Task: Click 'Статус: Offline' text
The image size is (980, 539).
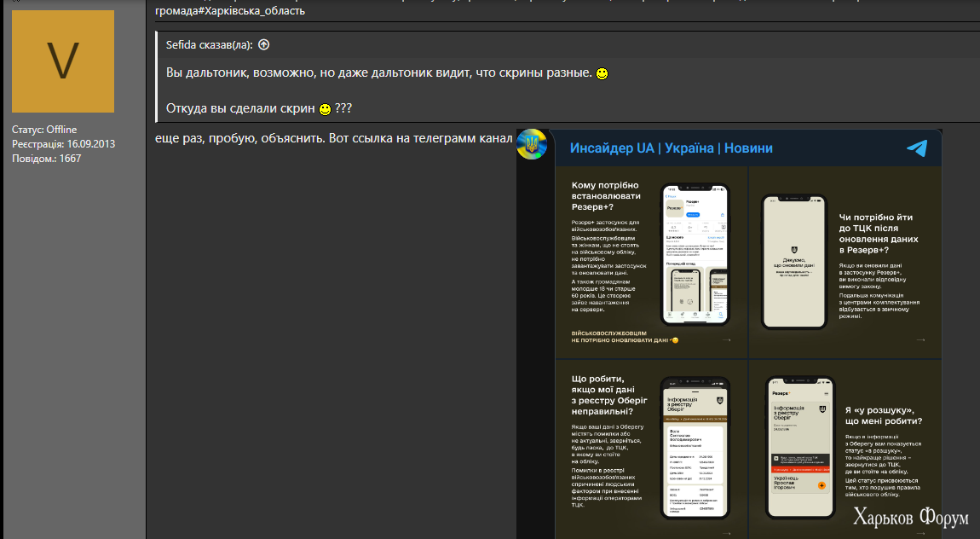Action: point(44,130)
